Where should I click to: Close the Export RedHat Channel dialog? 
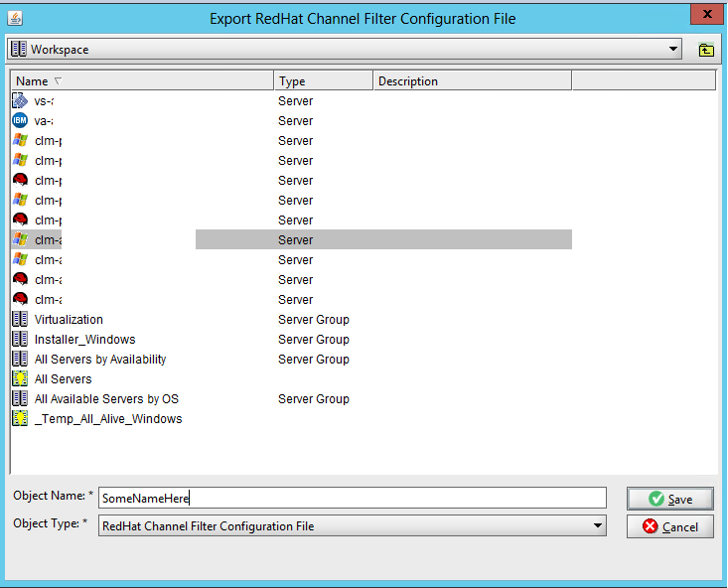click(x=705, y=15)
